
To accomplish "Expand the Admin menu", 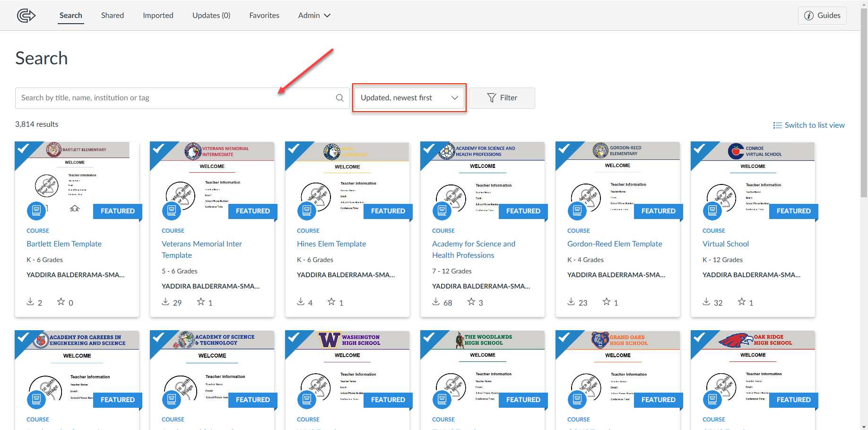I will coord(314,16).
